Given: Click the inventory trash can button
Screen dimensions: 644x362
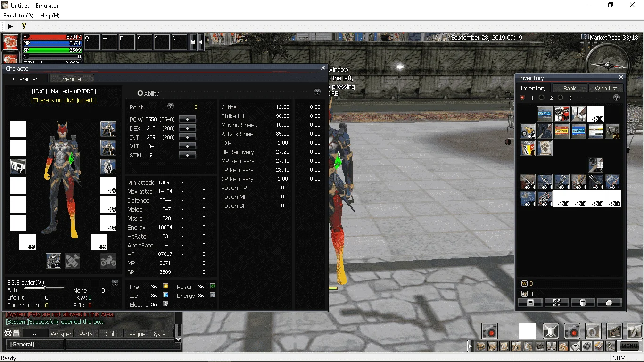Looking at the screenshot, I should [583, 303].
